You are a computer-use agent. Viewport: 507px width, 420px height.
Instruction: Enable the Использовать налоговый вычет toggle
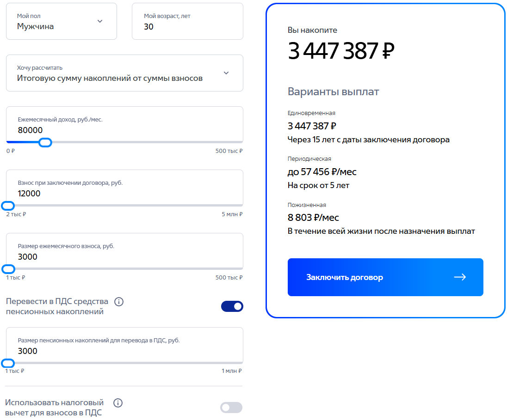(231, 408)
